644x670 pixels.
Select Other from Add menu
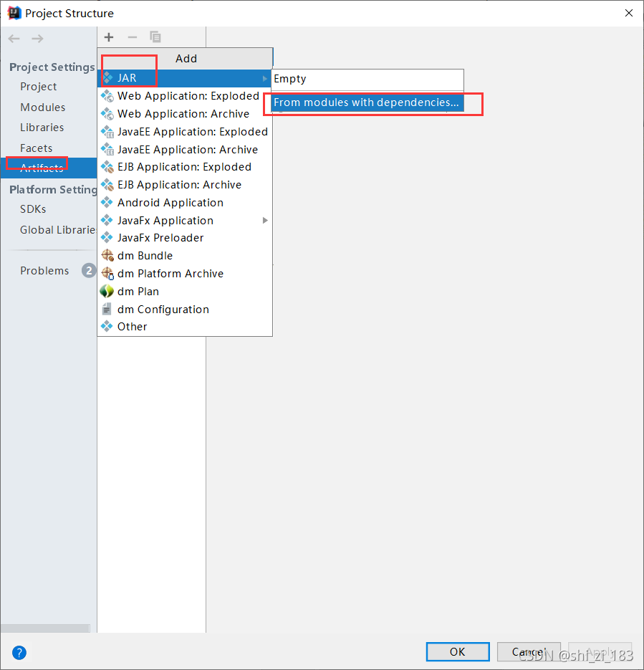click(x=185, y=327)
